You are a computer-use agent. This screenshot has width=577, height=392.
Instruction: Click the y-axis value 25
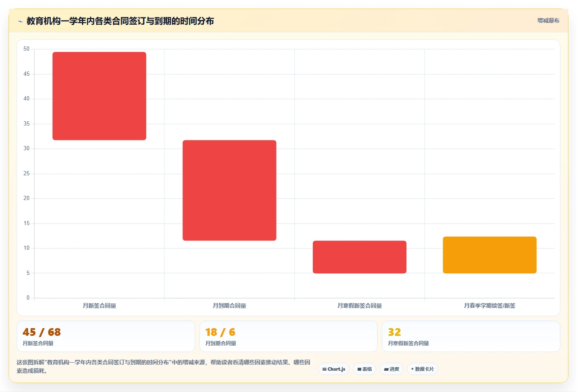point(26,174)
